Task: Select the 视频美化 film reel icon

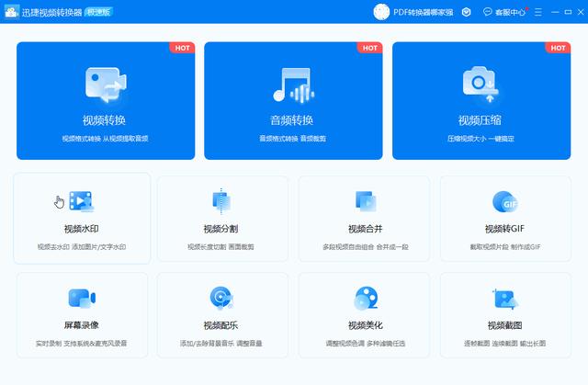Action: 366,299
